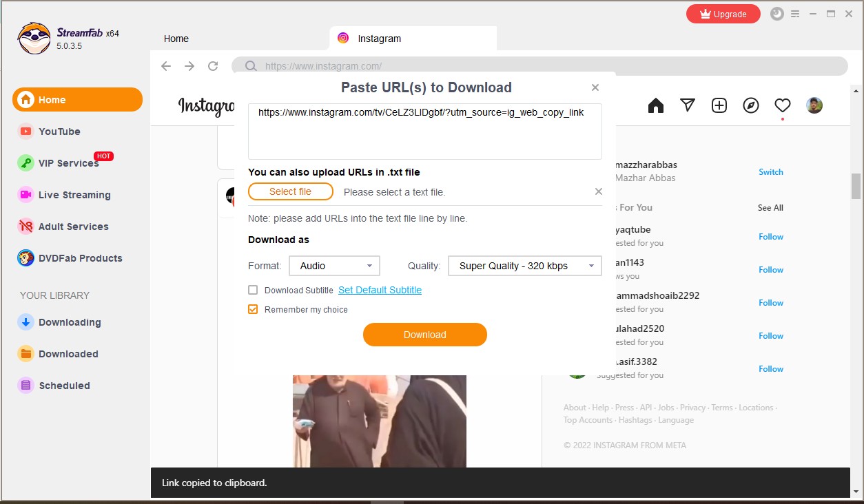Click the Instagram tab logo icon
864x504 pixels.
tap(343, 38)
